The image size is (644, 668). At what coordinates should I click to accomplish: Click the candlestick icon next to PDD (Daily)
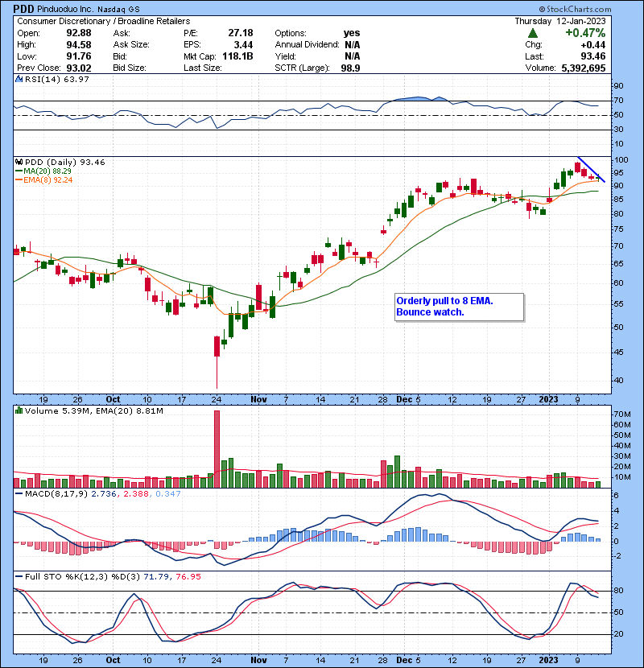pos(19,162)
